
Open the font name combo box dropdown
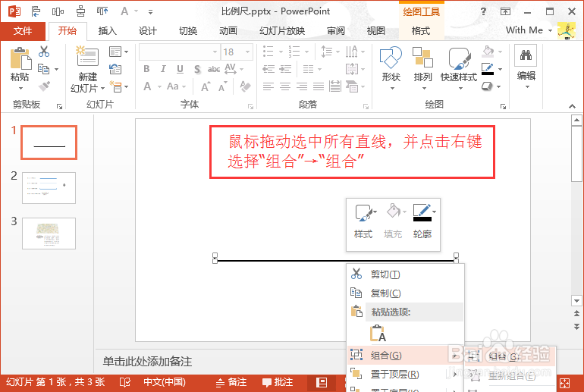click(215, 52)
